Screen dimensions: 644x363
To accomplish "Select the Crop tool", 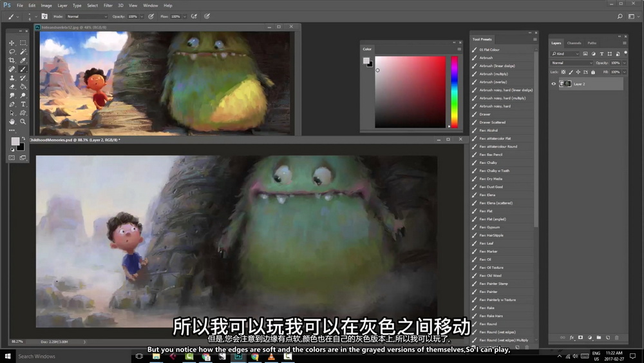I will [12, 61].
